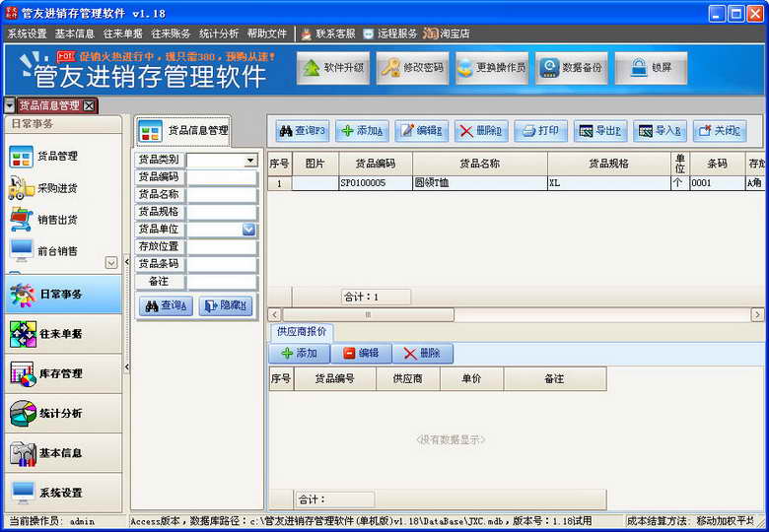Click the 货品条码 input field
Image resolution: width=769 pixels, height=532 pixels.
pos(222,265)
